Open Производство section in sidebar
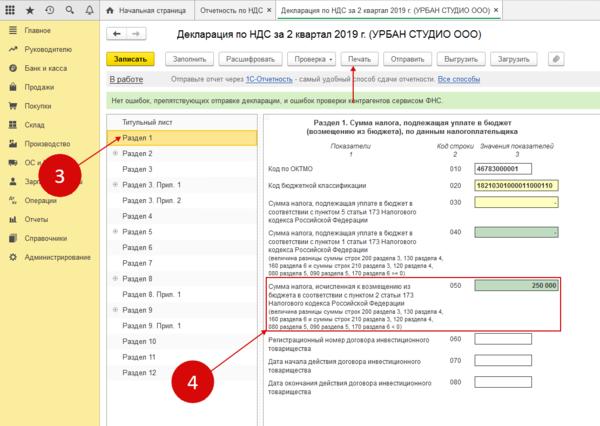This screenshot has width=600, height=426. 47,144
